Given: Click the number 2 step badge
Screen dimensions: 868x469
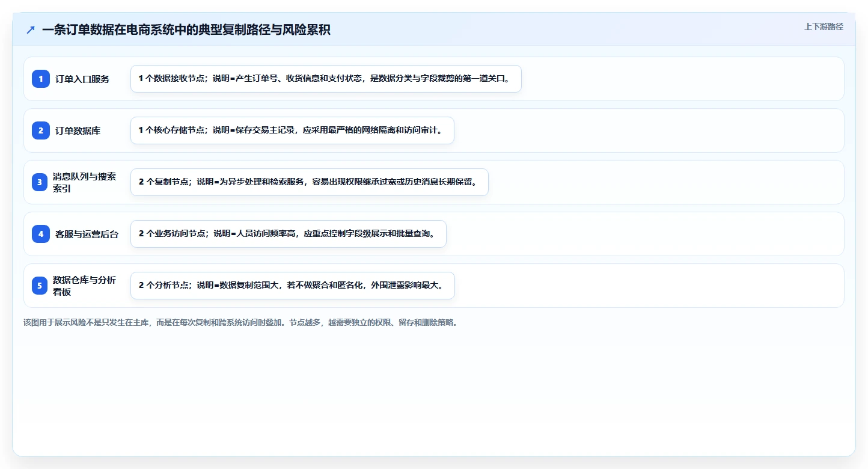Looking at the screenshot, I should [41, 130].
